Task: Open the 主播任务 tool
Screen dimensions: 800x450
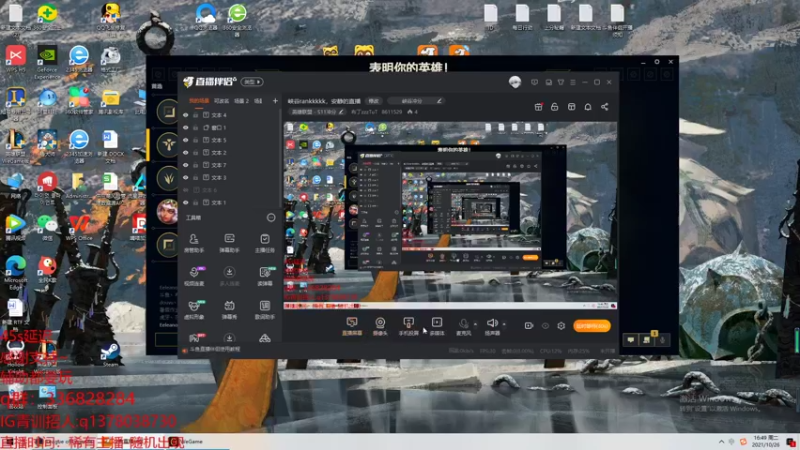Action: pyautogui.click(x=265, y=243)
